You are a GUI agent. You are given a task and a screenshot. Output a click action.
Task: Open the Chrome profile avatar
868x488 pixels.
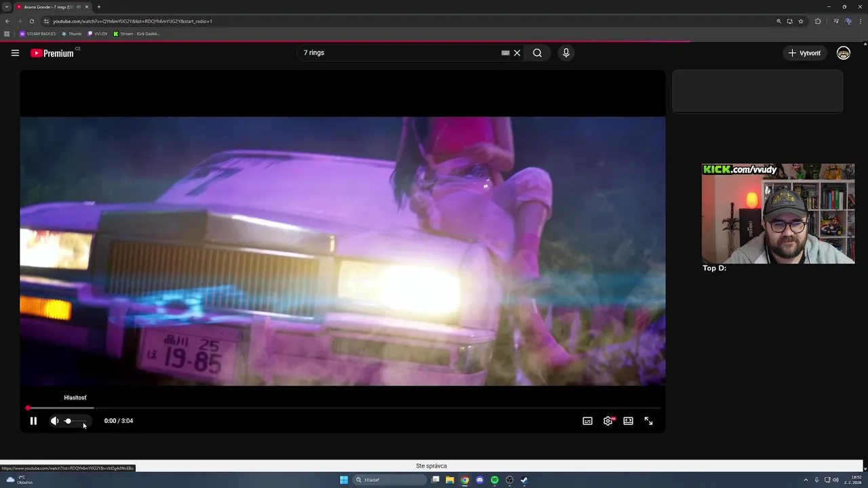pos(848,21)
